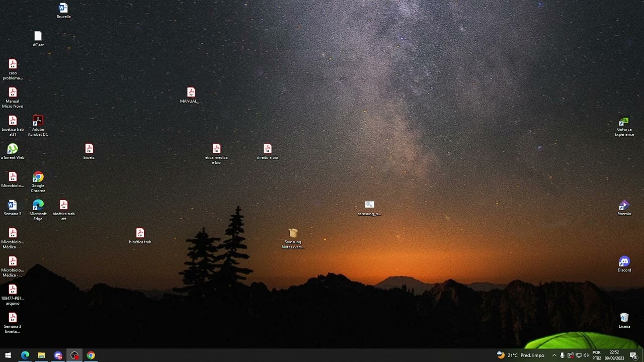The width and height of the screenshot is (644, 362).
Task: Switch to Discord in the taskbar
Action: [x=58, y=355]
